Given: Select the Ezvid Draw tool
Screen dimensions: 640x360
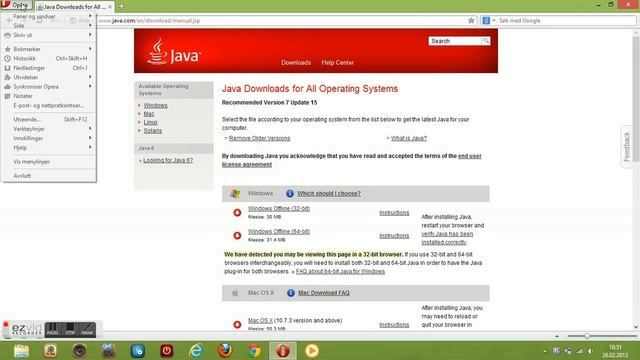Looking at the screenshot, I should [x=87, y=329].
